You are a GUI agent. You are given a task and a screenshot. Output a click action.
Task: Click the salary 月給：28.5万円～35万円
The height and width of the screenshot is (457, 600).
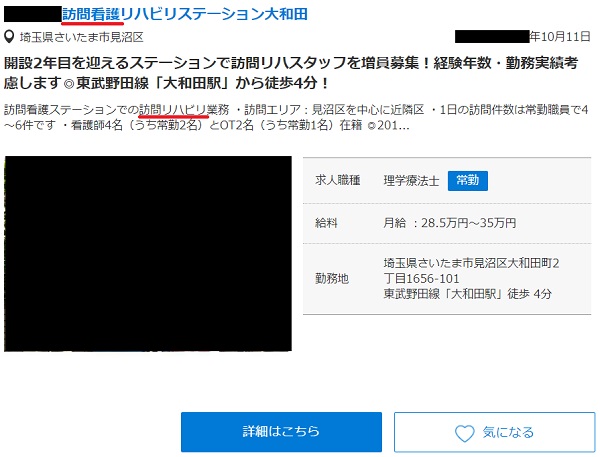pyautogui.click(x=450, y=223)
